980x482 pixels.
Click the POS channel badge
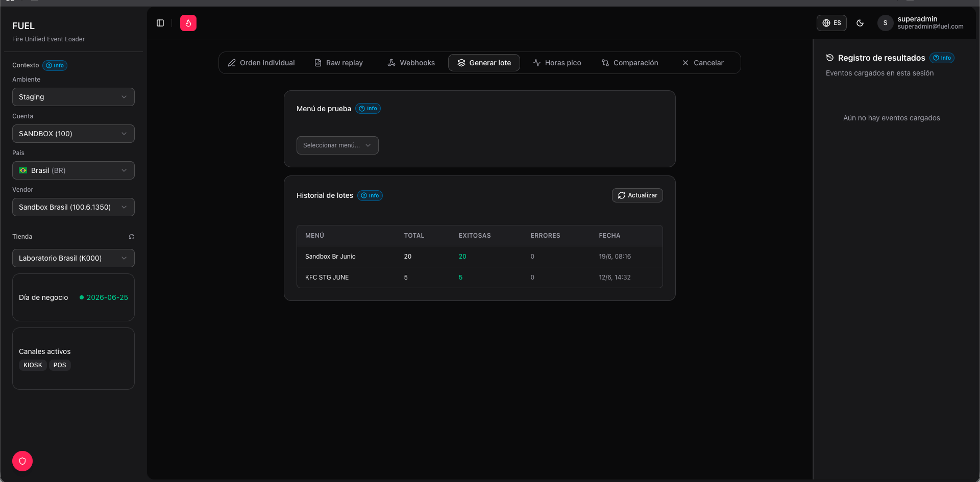[x=60, y=365]
